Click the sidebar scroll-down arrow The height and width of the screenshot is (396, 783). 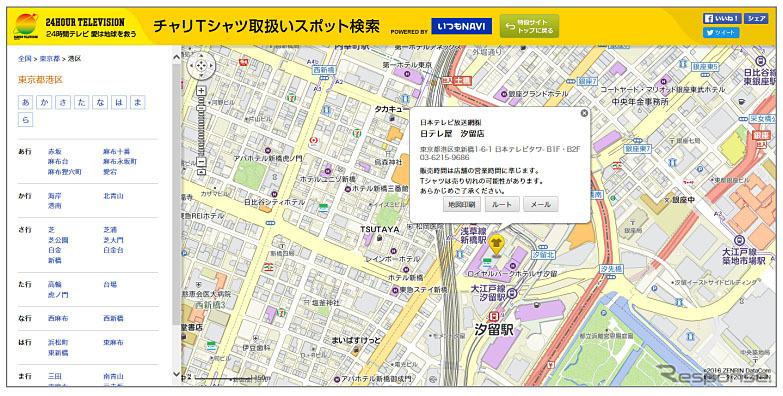tap(176, 374)
